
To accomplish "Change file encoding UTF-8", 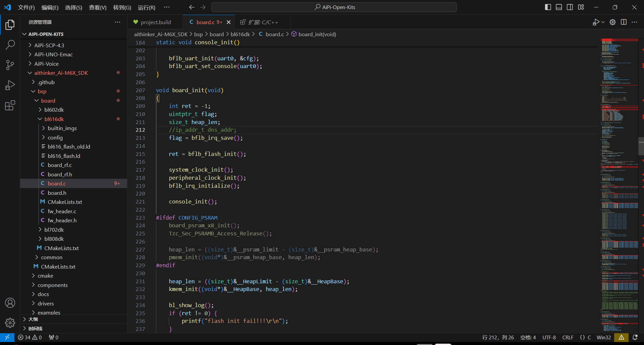I will point(549,337).
